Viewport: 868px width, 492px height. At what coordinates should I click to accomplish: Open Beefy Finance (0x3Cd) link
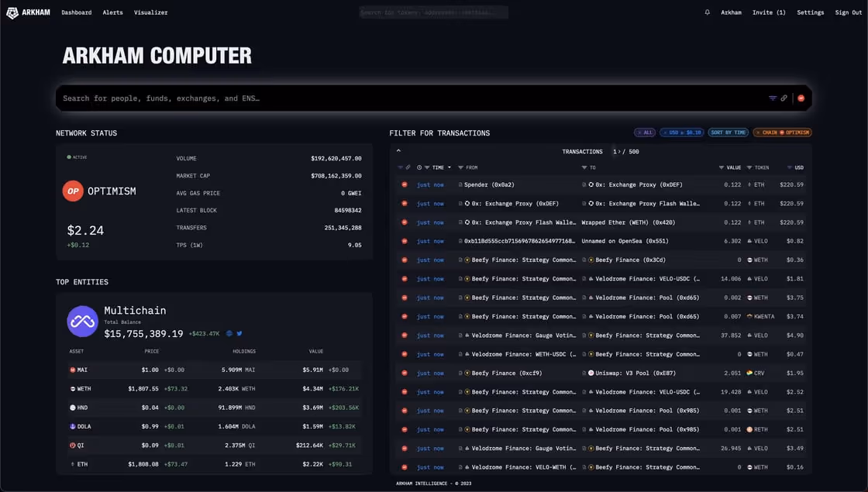tap(631, 260)
